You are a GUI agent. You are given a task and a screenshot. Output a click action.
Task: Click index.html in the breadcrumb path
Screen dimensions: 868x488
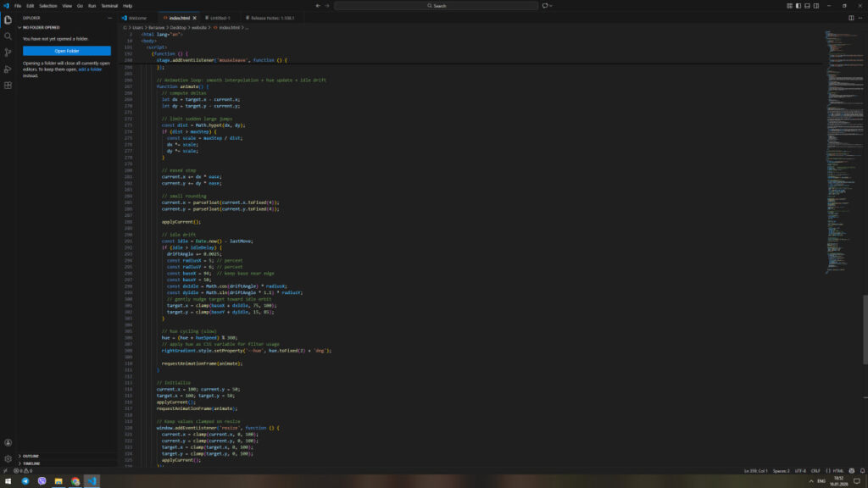[230, 27]
